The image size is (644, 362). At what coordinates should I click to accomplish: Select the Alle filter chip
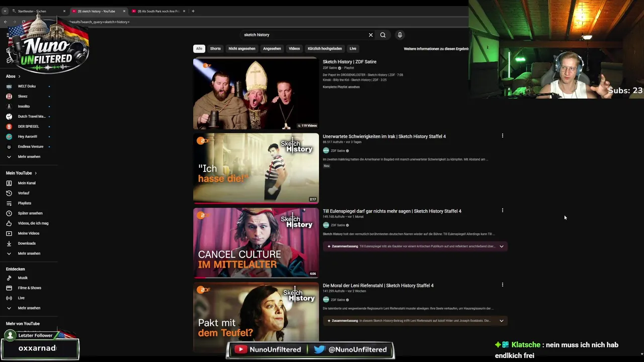coord(199,49)
